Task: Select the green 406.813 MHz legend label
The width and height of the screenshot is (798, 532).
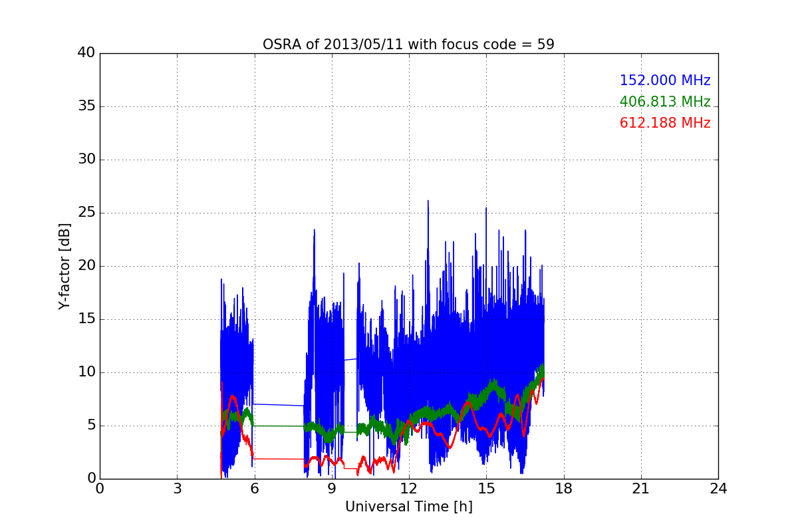Action: (665, 102)
